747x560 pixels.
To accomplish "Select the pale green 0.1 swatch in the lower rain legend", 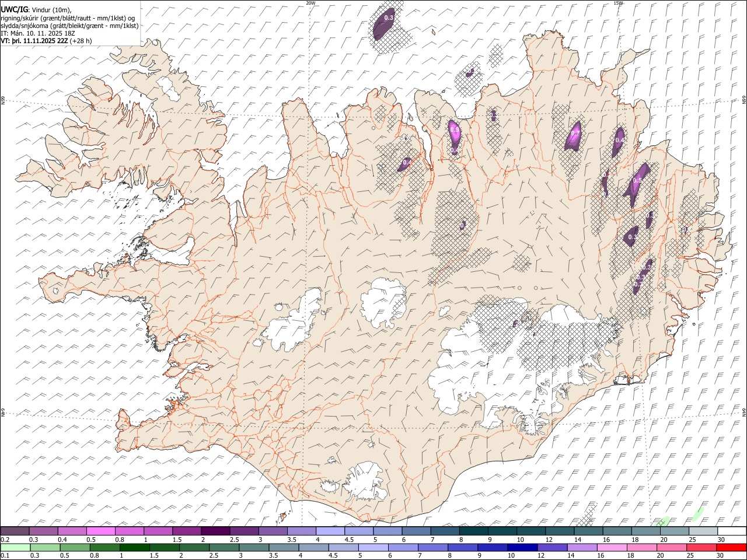I will click(15, 548).
